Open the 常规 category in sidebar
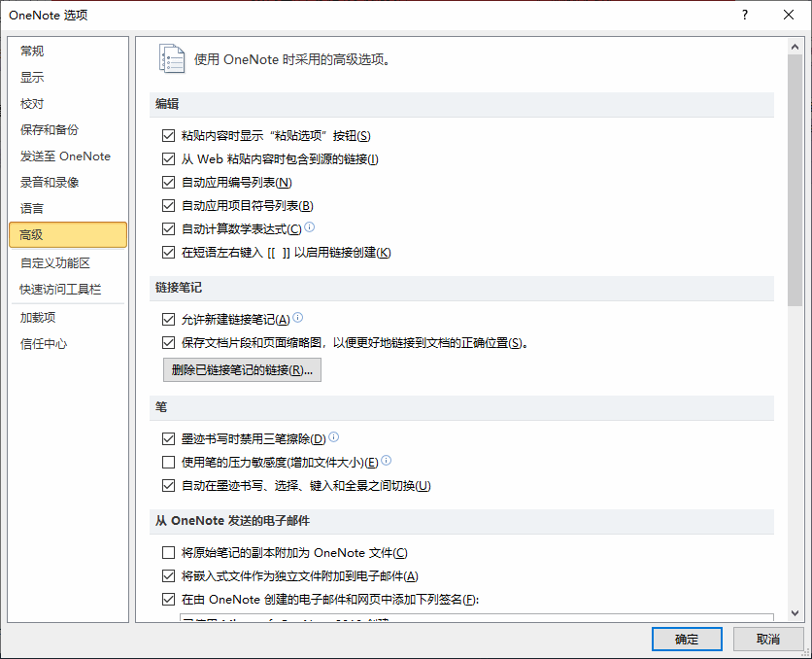The height and width of the screenshot is (659, 812). click(32, 52)
